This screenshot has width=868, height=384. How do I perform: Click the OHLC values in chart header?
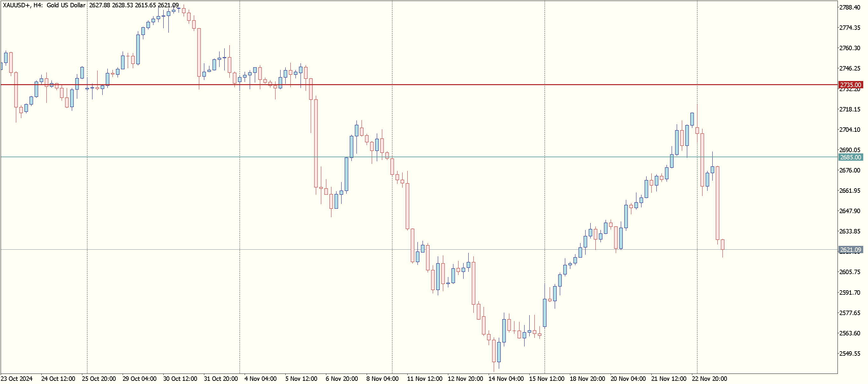(x=134, y=5)
